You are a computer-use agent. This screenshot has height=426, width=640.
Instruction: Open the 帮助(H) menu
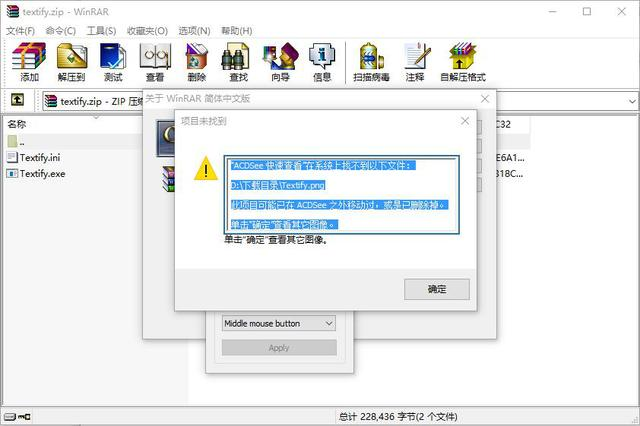point(237,31)
